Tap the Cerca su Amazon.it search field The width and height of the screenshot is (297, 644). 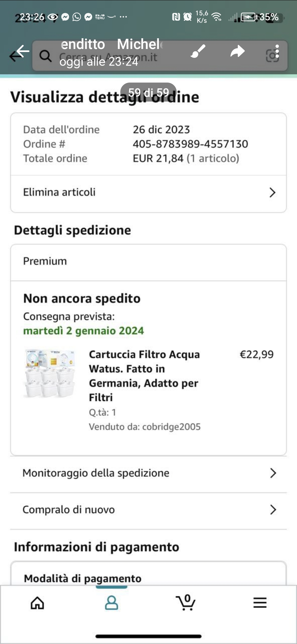coord(110,57)
